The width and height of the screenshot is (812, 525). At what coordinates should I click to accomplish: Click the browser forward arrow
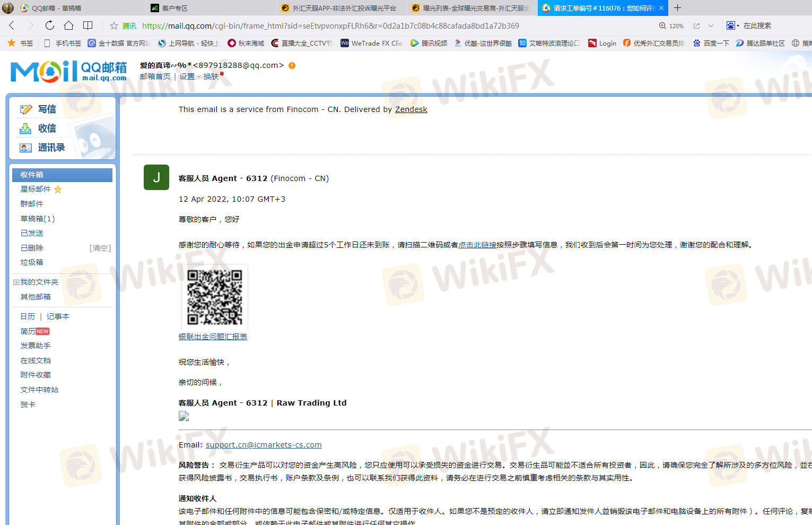click(30, 25)
